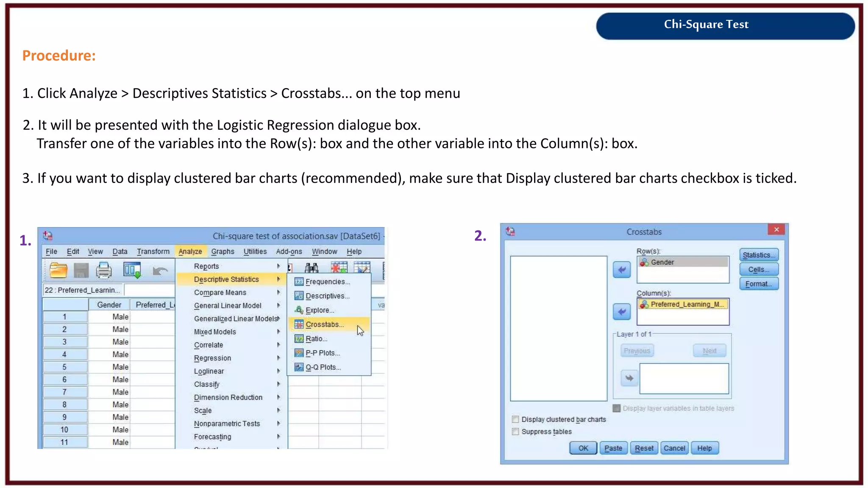The image size is (868, 488).
Task: Click the Crosstabs grid icon
Action: tap(299, 324)
